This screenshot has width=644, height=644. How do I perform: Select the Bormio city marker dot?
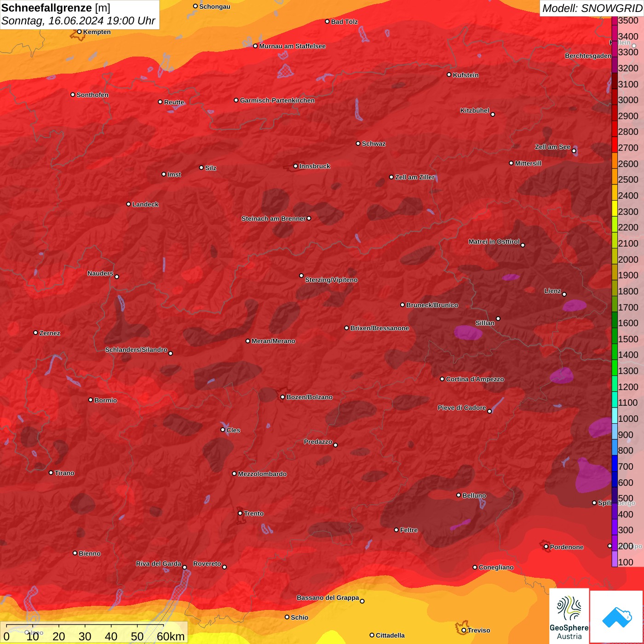[x=91, y=400]
